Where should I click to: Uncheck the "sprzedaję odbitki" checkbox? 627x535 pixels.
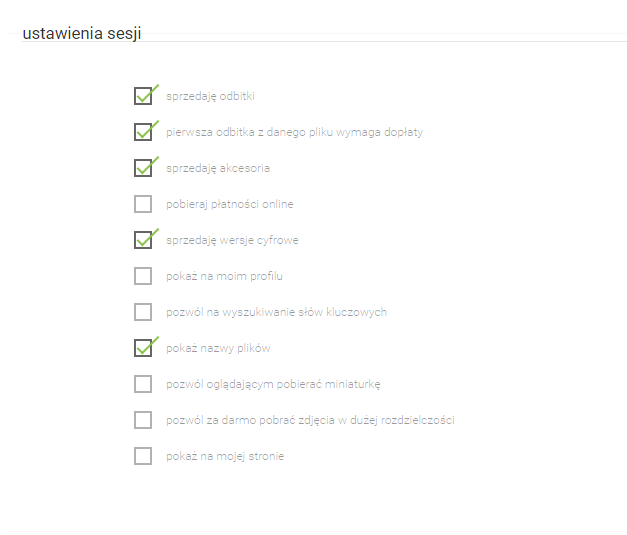tap(143, 96)
